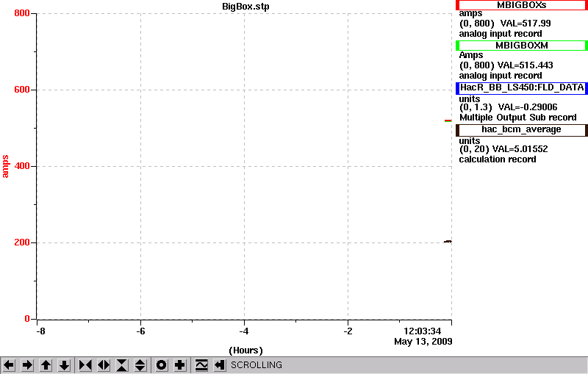Click the -6 hours tick label

click(140, 331)
